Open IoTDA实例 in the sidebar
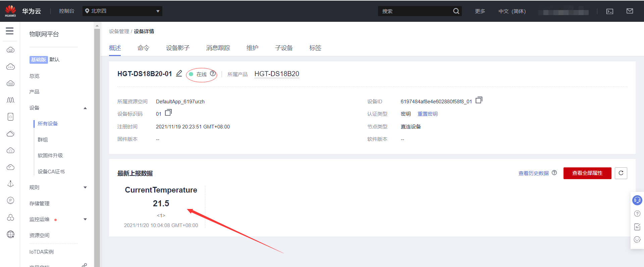The image size is (644, 267). pos(41,252)
